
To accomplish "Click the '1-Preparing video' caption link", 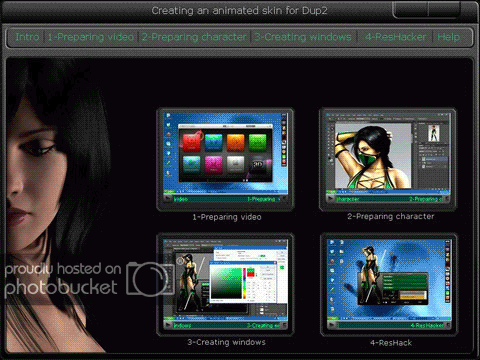I will coord(227,217).
